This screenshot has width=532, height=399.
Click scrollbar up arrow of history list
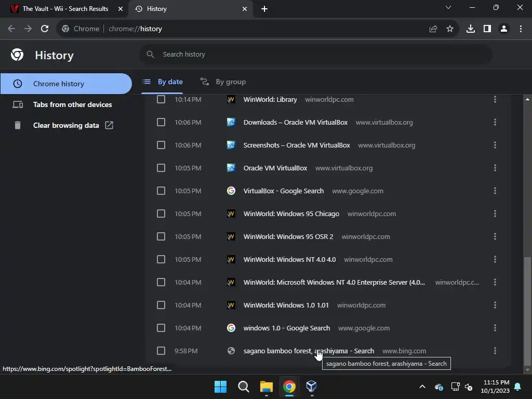coord(527,99)
